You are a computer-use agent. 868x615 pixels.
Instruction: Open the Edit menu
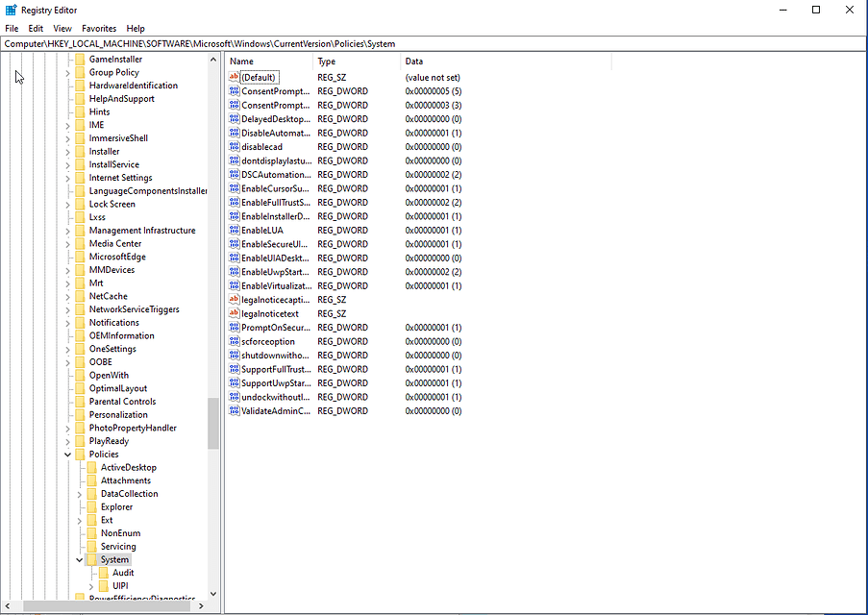[x=36, y=28]
